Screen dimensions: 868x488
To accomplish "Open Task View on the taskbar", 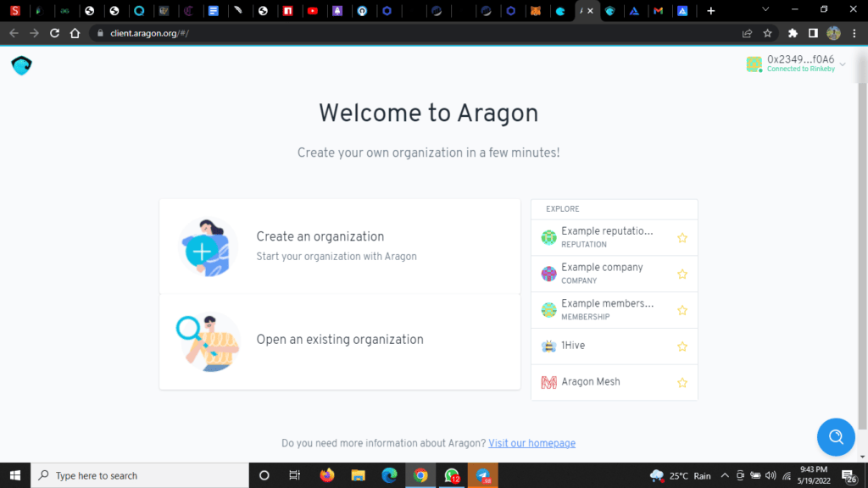I will (294, 475).
